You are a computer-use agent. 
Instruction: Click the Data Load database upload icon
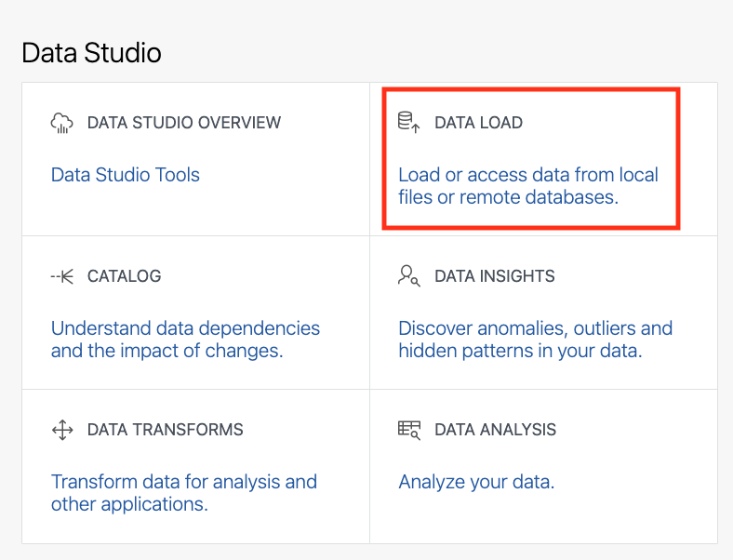click(x=409, y=123)
